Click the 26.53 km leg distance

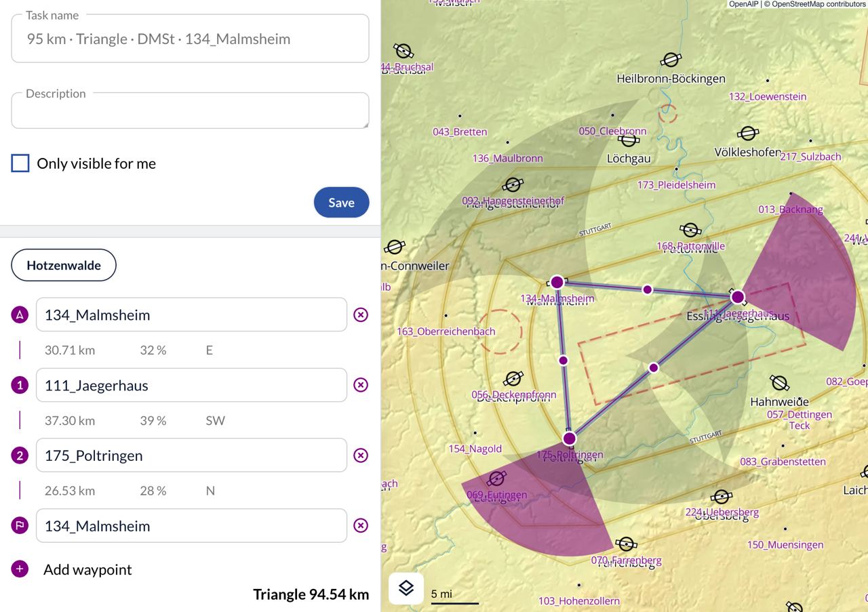point(70,491)
